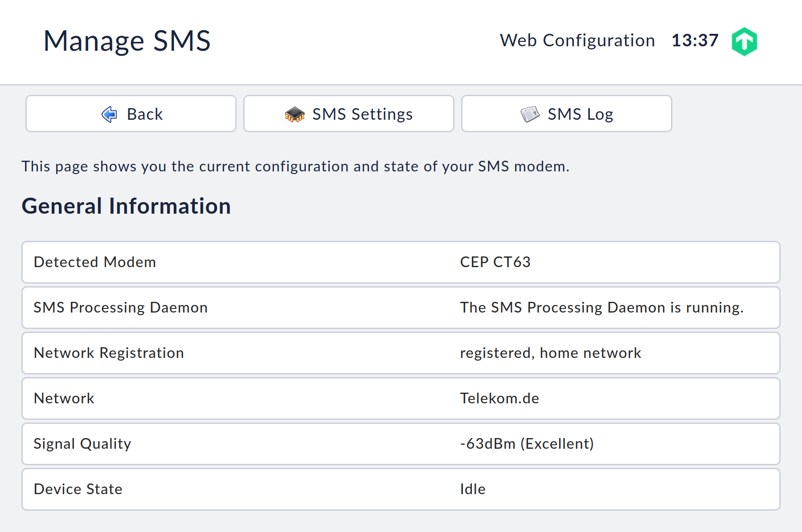
Task: Click the newspaper icon on SMS Log button
Action: click(530, 114)
